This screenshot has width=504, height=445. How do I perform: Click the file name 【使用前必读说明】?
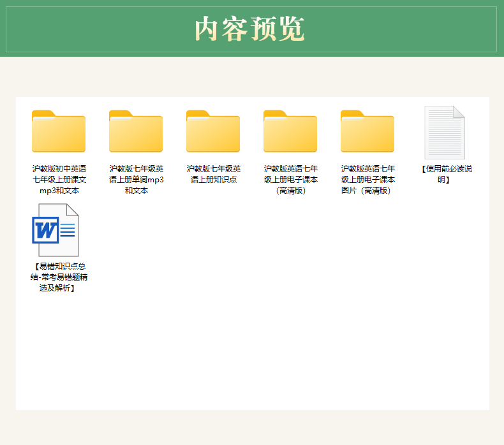447,174
